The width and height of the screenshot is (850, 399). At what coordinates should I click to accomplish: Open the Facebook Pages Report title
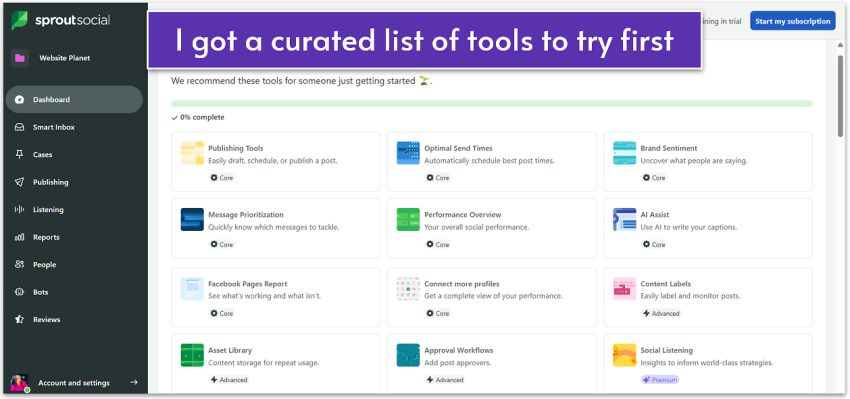(248, 284)
